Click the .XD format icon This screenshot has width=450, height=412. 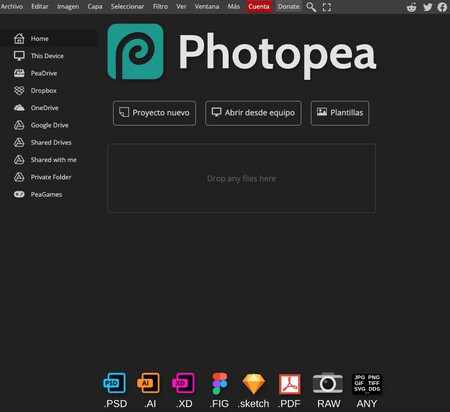(x=183, y=383)
